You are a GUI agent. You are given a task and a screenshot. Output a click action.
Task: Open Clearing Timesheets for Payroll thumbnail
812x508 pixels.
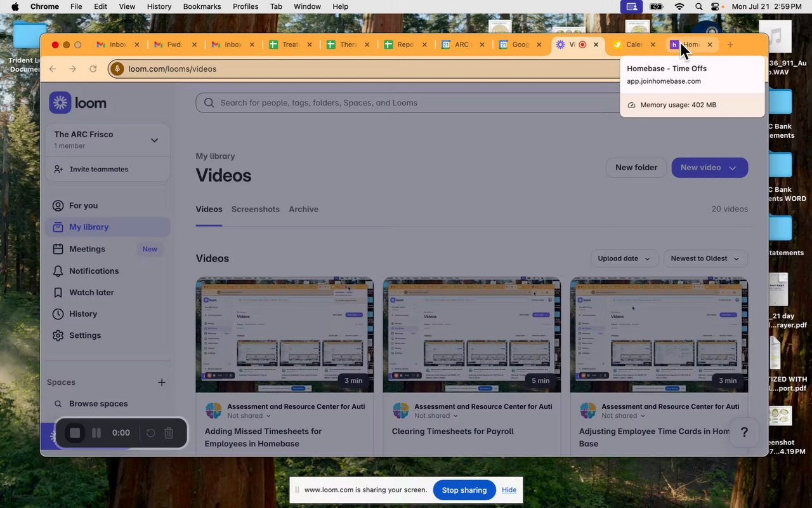pos(472,335)
